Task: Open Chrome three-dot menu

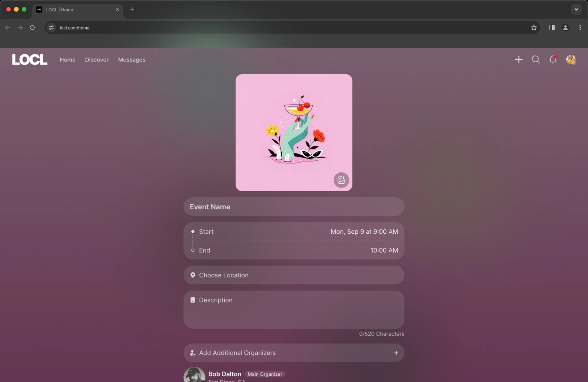Action: click(x=580, y=28)
